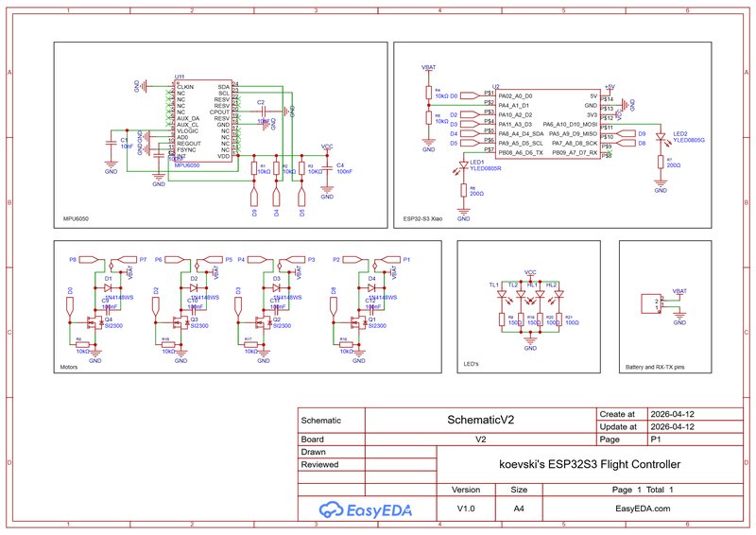Image resolution: width=756 pixels, height=535 pixels.
Task: Click the 'LED's' section label
Action: (471, 364)
